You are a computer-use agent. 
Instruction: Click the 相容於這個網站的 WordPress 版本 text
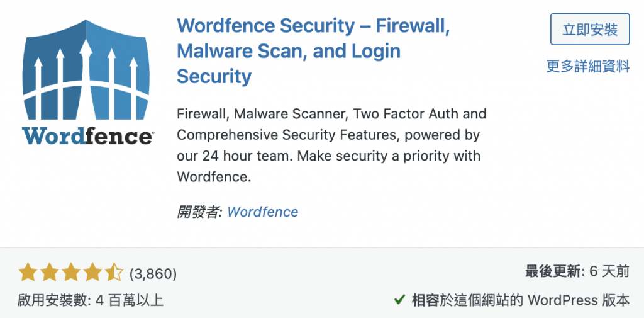coord(520,300)
